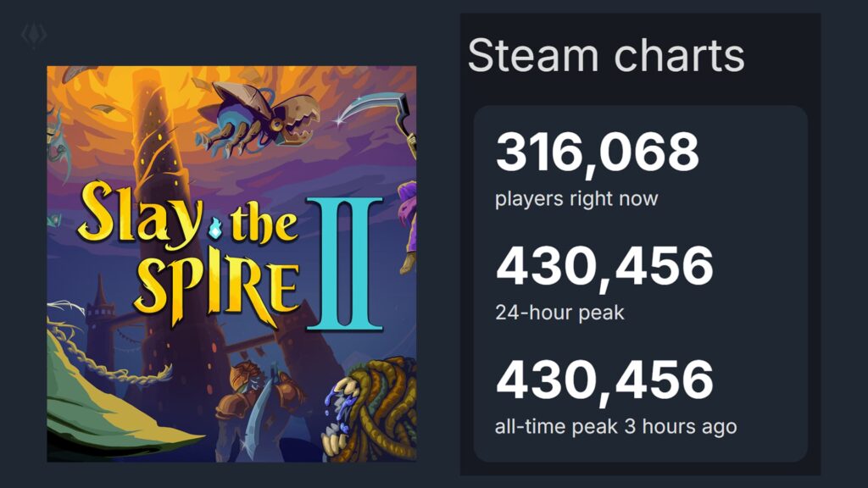This screenshot has width=868, height=488.
Task: Click the "players right now" label
Action: click(x=576, y=199)
